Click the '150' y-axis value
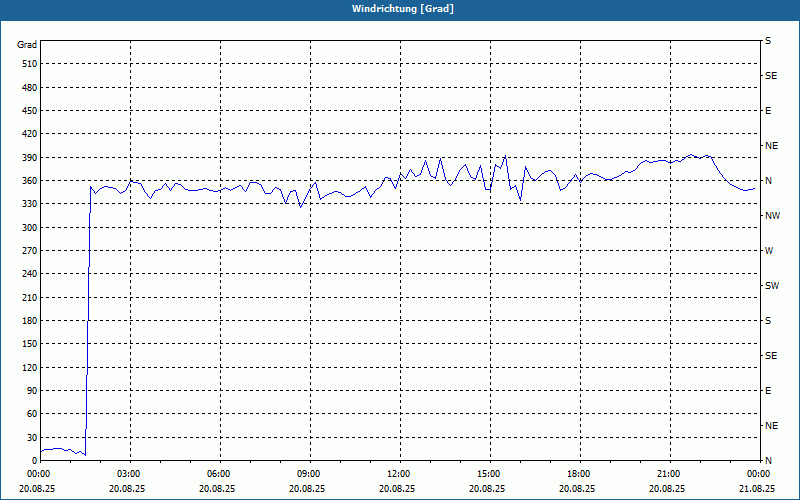The image size is (800, 500). pyautogui.click(x=30, y=344)
